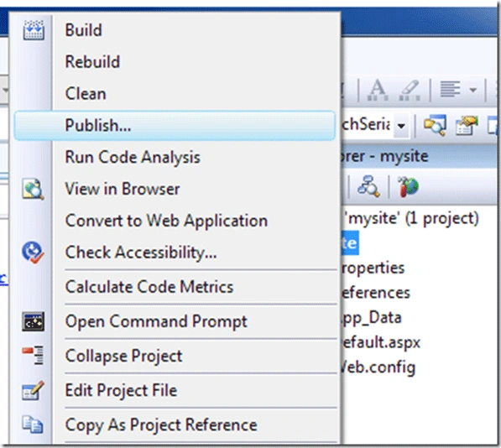Click the Build icon in the context menu

tap(34, 30)
